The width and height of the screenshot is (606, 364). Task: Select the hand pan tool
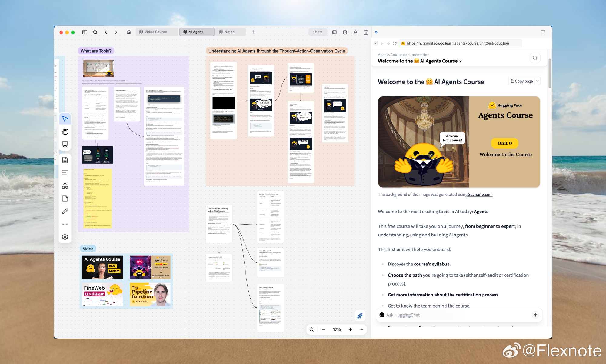tap(65, 131)
